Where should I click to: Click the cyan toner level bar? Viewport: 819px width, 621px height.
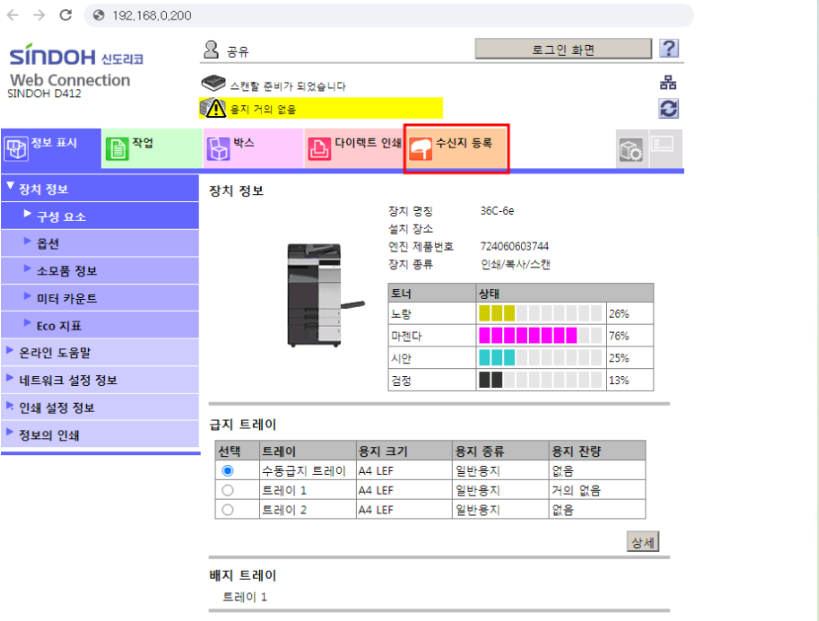(x=541, y=358)
